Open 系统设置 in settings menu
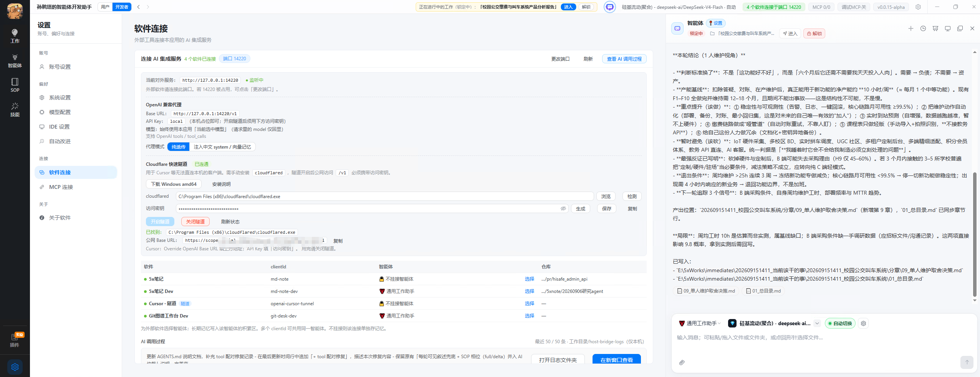The width and height of the screenshot is (980, 377). [76, 98]
